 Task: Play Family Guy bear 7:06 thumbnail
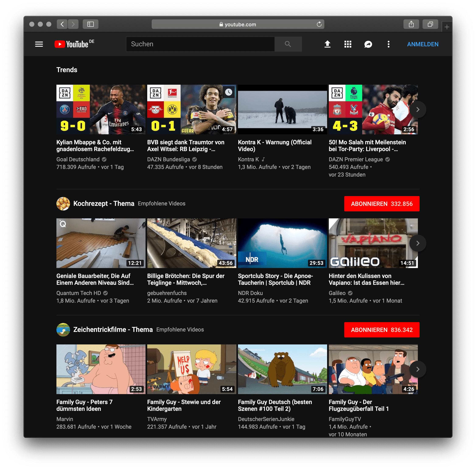pos(282,369)
